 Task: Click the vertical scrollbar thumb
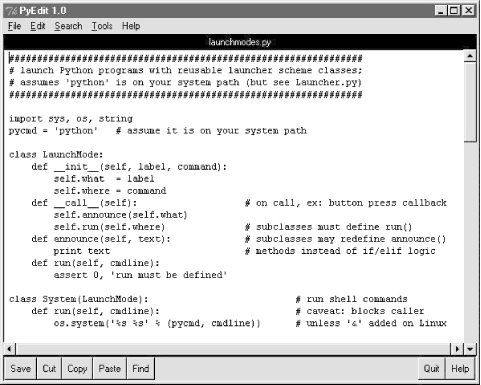pyautogui.click(x=470, y=102)
